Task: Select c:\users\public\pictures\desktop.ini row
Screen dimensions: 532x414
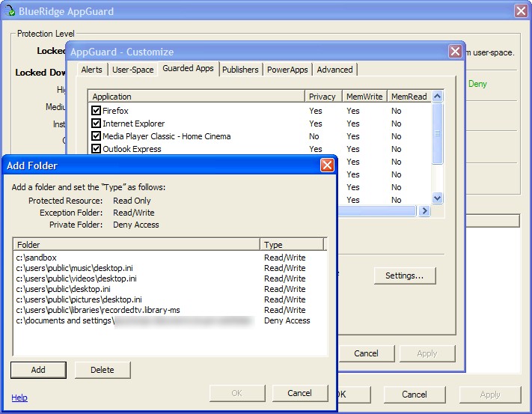Action: coord(170,299)
